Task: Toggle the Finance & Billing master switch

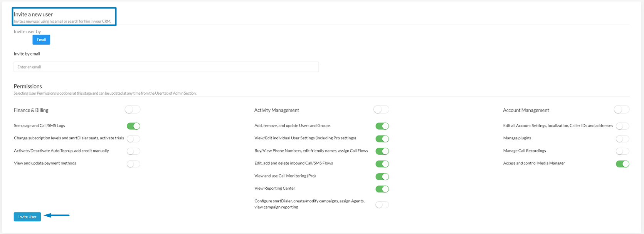Action: point(133,110)
